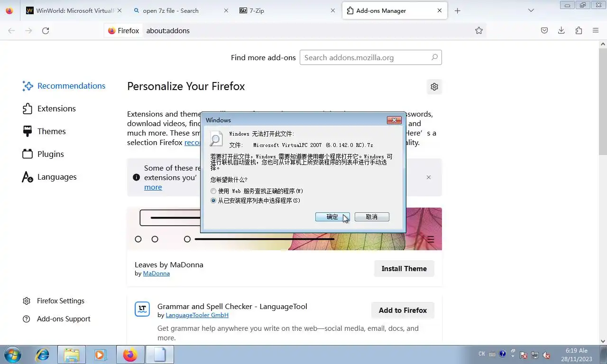607x364 pixels.
Task: Go forward one page
Action: (28, 30)
